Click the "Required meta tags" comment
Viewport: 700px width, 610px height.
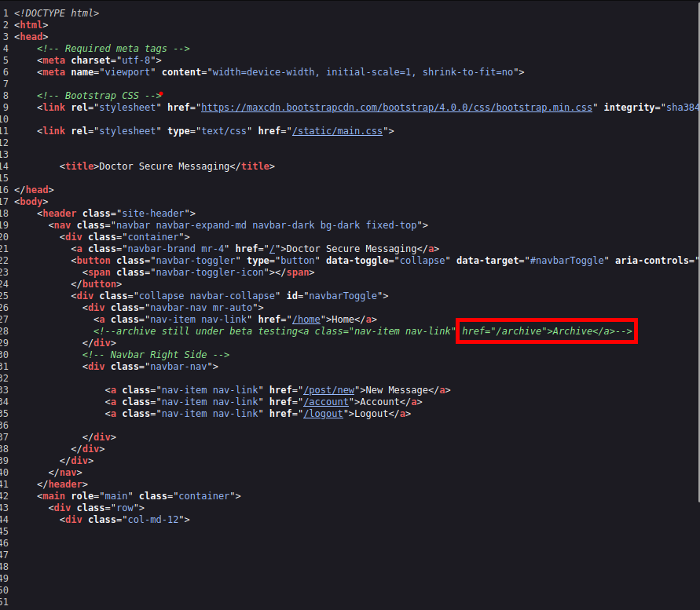(x=113, y=49)
